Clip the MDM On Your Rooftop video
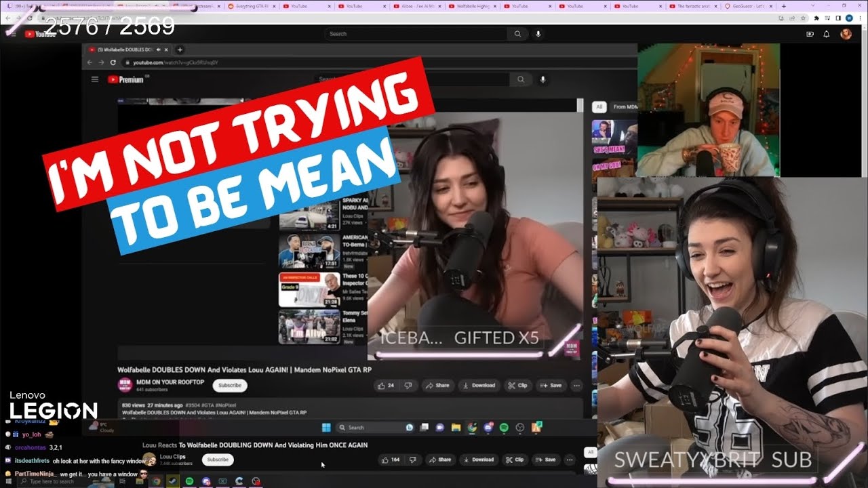Screen dimensions: 868x488 518,385
